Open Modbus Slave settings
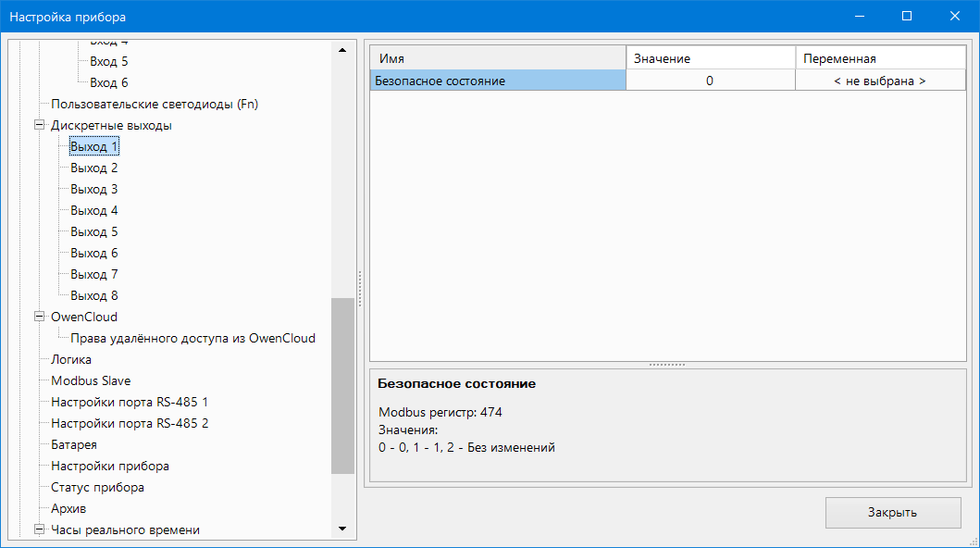980x548 pixels. [x=91, y=380]
